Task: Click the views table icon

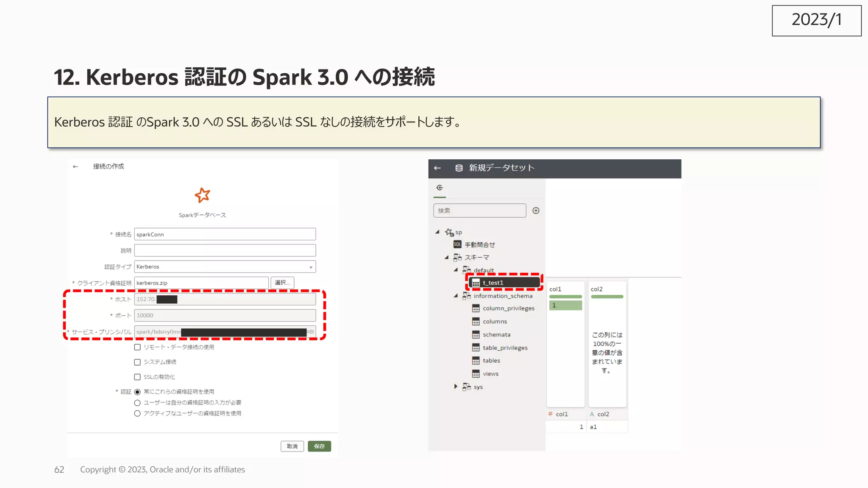Action: 476,374
